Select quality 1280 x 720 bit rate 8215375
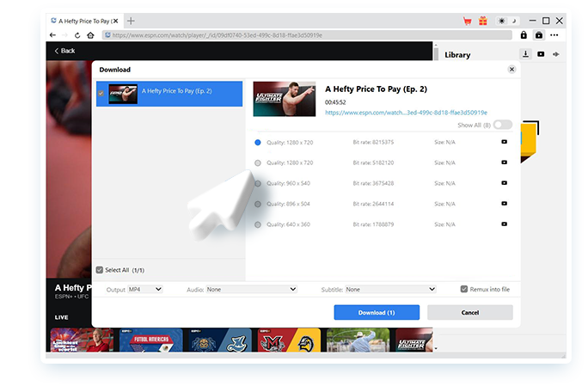This screenshot has width=588, height=386. tap(258, 143)
